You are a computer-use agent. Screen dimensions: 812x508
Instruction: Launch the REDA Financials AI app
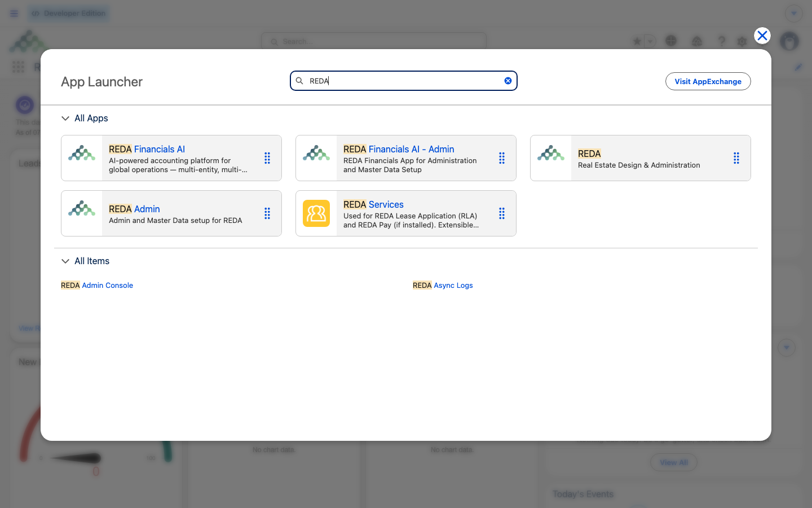coord(147,149)
